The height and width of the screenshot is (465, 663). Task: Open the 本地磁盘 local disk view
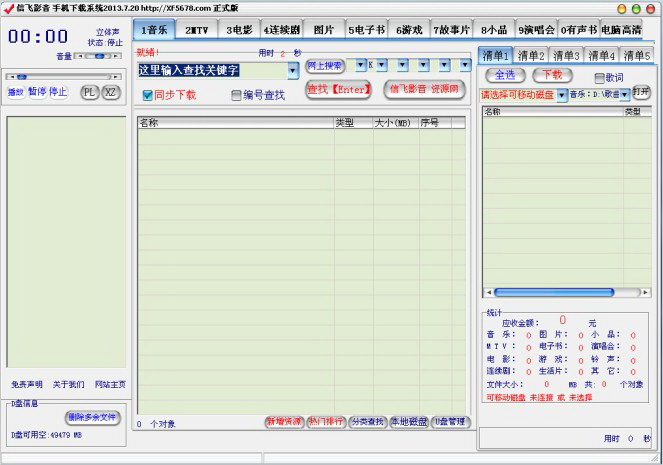point(408,422)
